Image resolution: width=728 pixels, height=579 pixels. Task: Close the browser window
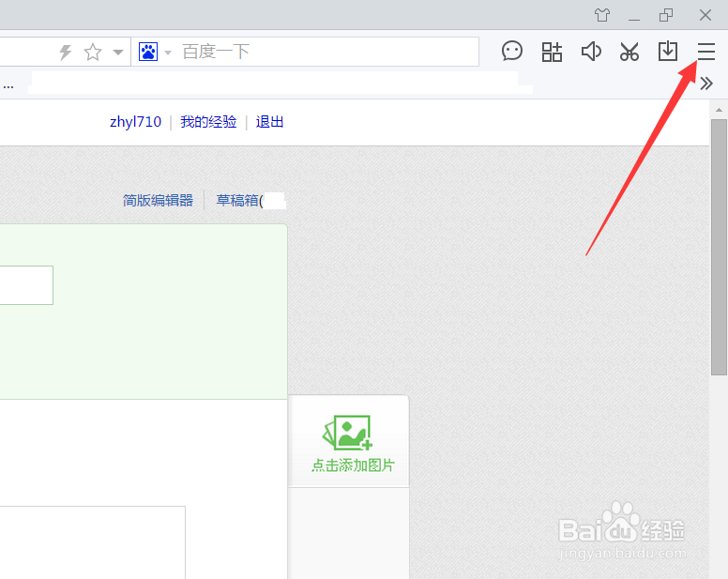(x=705, y=15)
